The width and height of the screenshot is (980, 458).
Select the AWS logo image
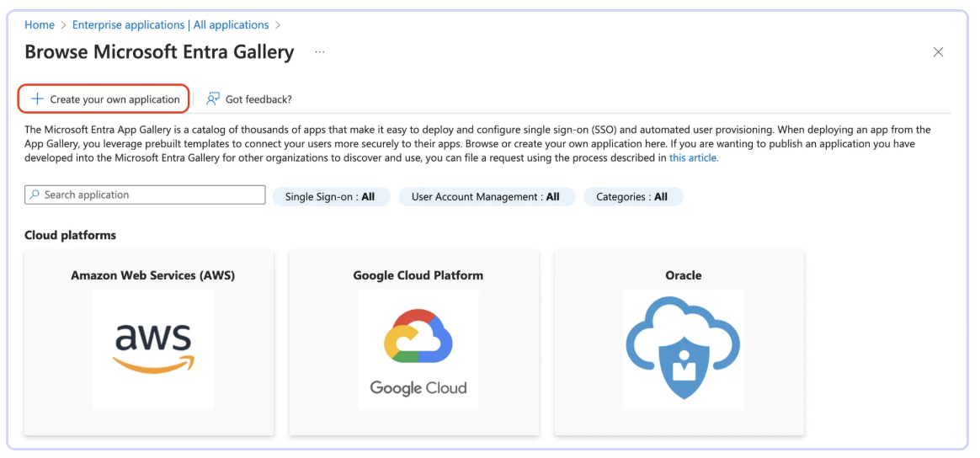tap(153, 349)
